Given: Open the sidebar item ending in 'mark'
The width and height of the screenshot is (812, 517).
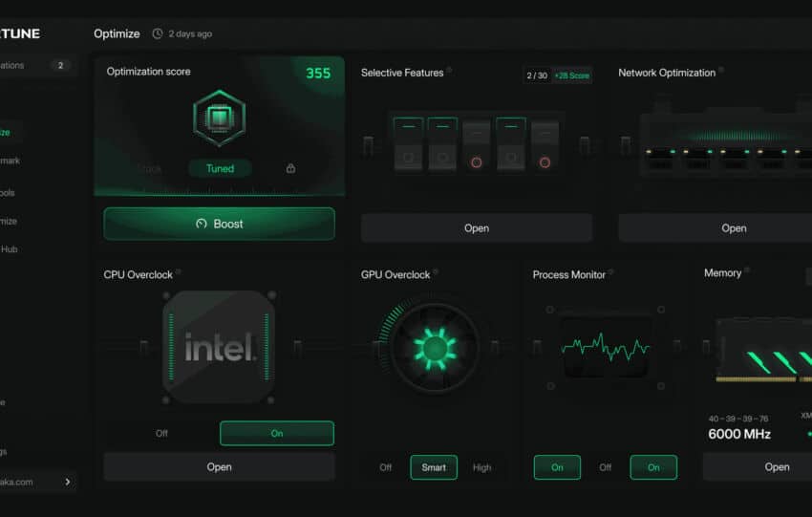Looking at the screenshot, I should click(x=10, y=161).
